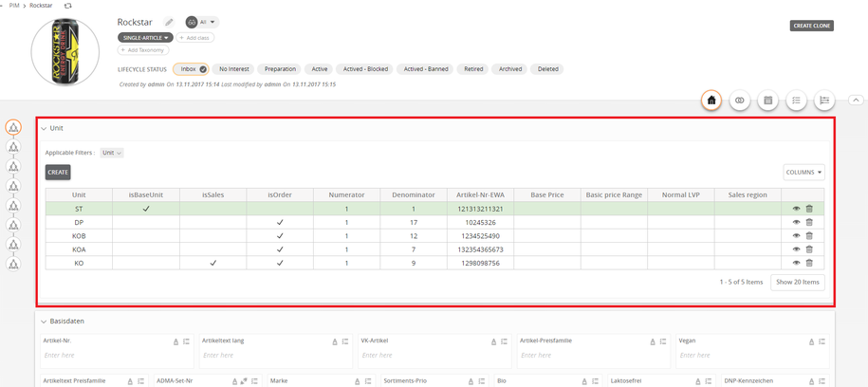Image resolution: width=868 pixels, height=387 pixels.
Task: Open the calendar tab icon
Action: pyautogui.click(x=767, y=101)
